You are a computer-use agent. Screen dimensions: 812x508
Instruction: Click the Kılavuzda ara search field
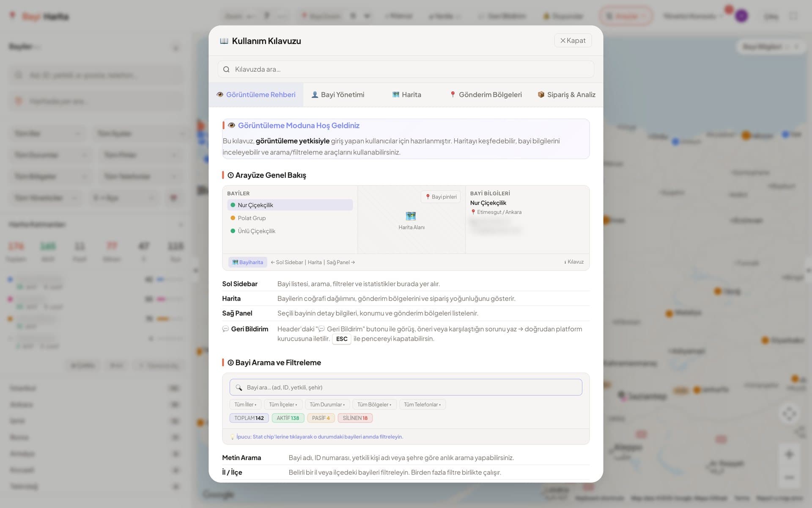pos(406,69)
